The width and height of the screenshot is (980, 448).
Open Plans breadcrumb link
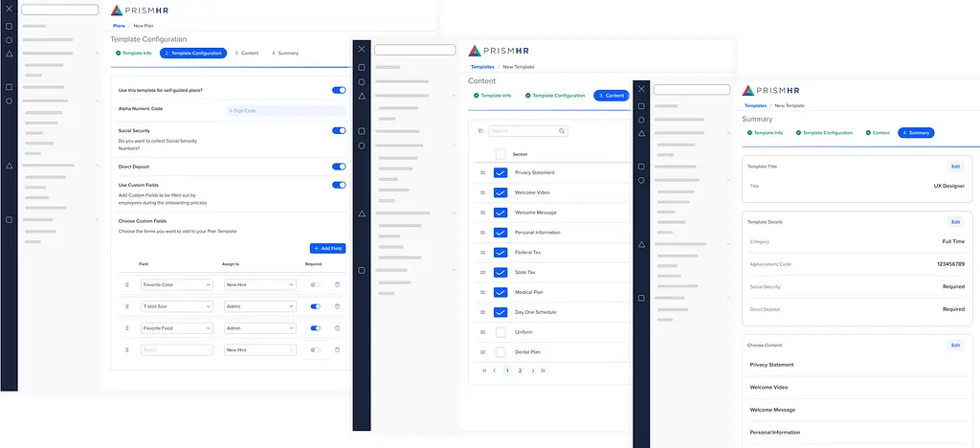pos(119,26)
